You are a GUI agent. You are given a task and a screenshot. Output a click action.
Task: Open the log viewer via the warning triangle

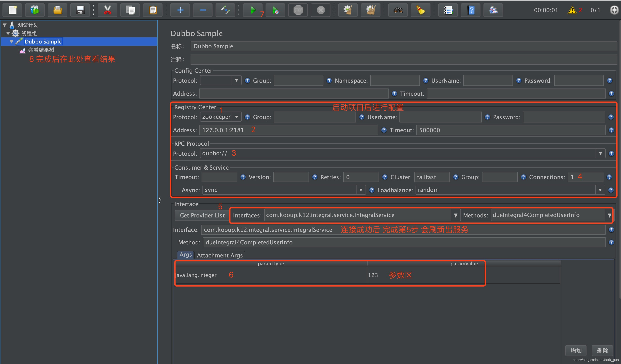click(572, 10)
